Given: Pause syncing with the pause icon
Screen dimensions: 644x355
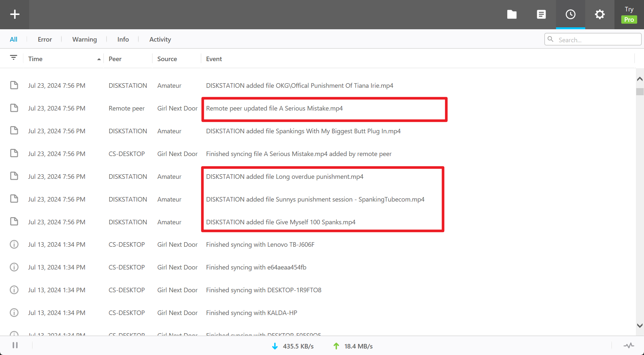Looking at the screenshot, I should click(x=15, y=345).
